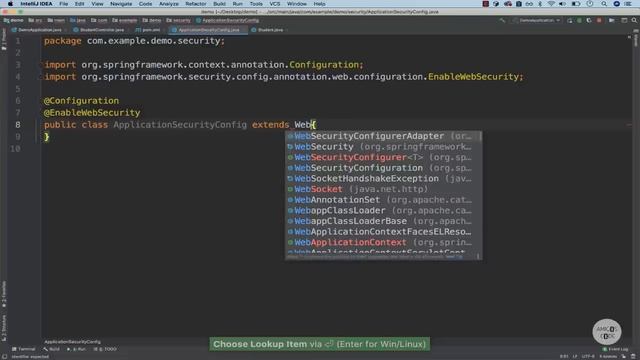Viewport: 640px width, 360px height.
Task: Click the @EnableWebSecurity annotation in editor
Action: 92,113
